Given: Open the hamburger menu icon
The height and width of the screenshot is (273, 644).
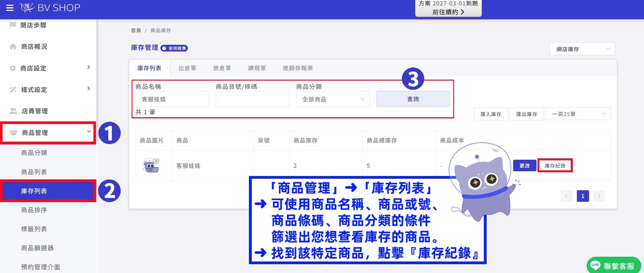Looking at the screenshot, I should coord(10,7).
